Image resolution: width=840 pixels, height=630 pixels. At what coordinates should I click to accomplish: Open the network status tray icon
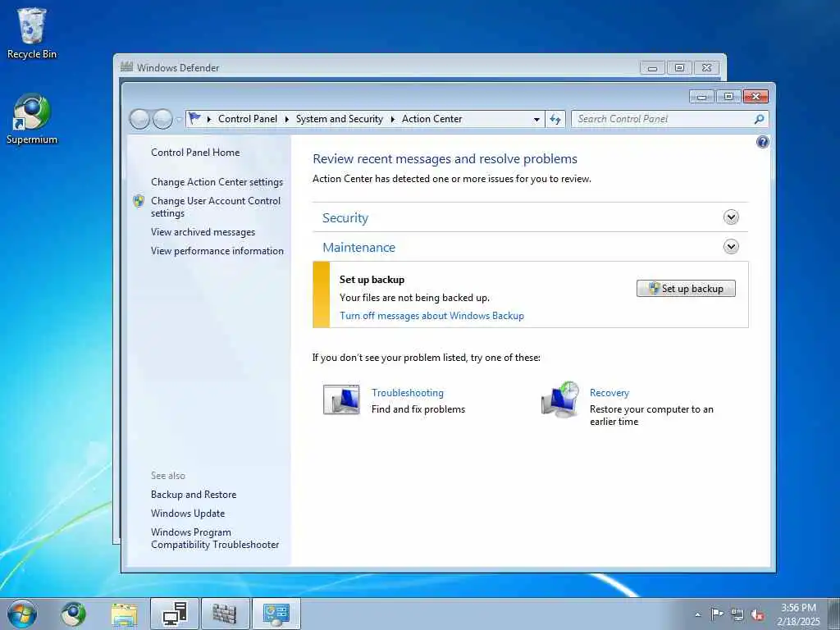point(737,614)
